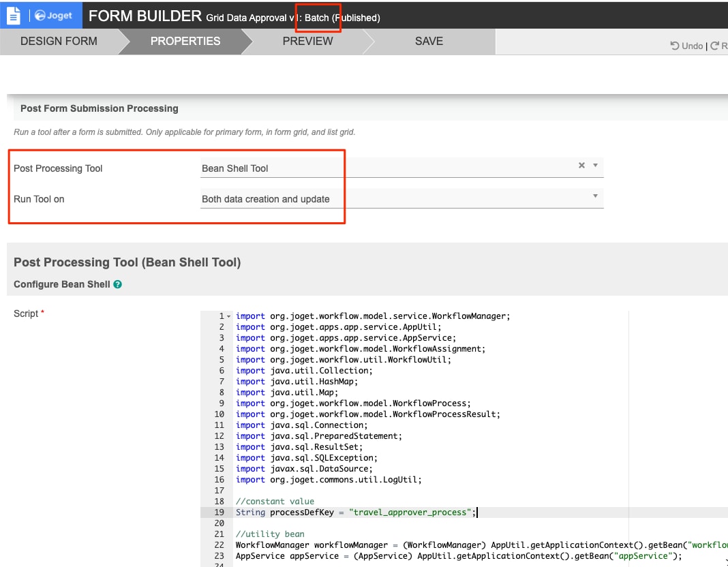Switch to the PREVIEW step
The width and height of the screenshot is (728, 567).
[x=308, y=42]
